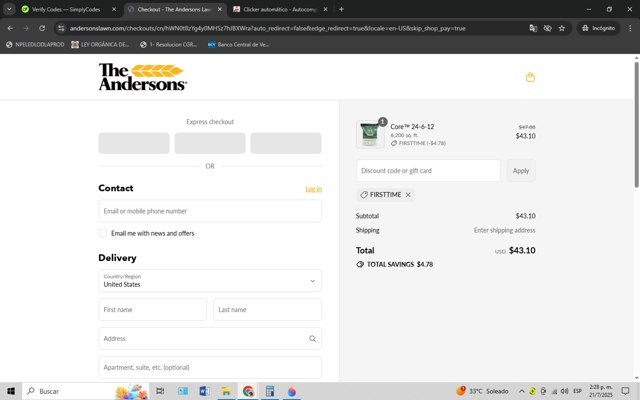This screenshot has height=400, width=640.
Task: Click the TOTAL SAVINGS $4.78 text
Action: (400, 264)
